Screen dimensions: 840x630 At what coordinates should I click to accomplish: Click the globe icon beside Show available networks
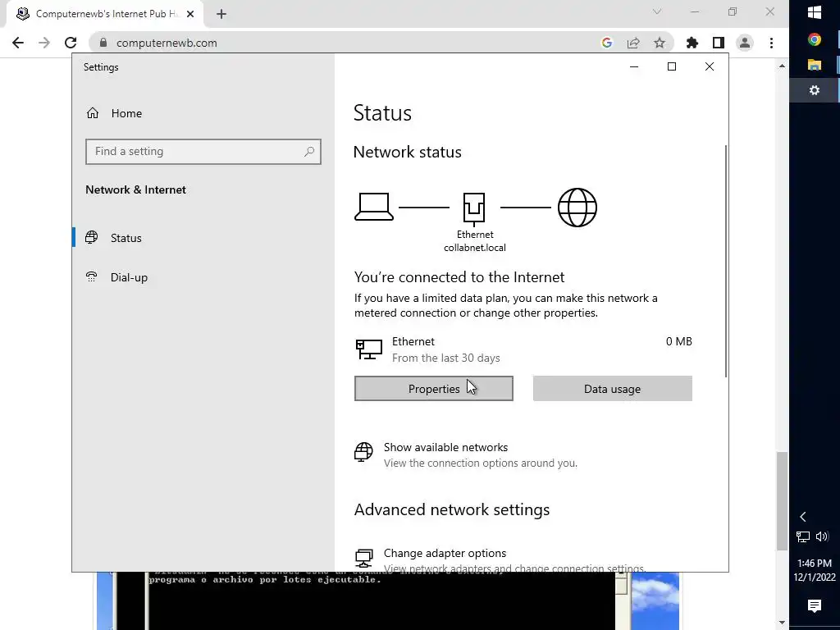click(x=363, y=452)
